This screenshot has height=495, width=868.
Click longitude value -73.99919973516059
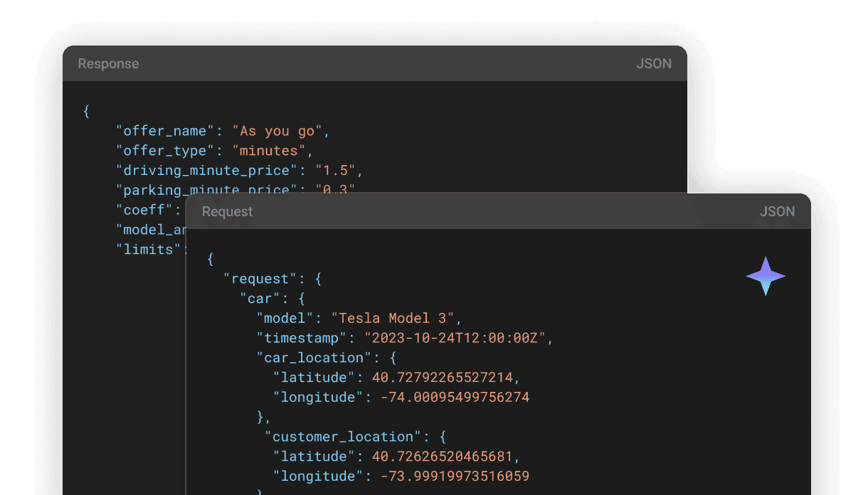[455, 477]
